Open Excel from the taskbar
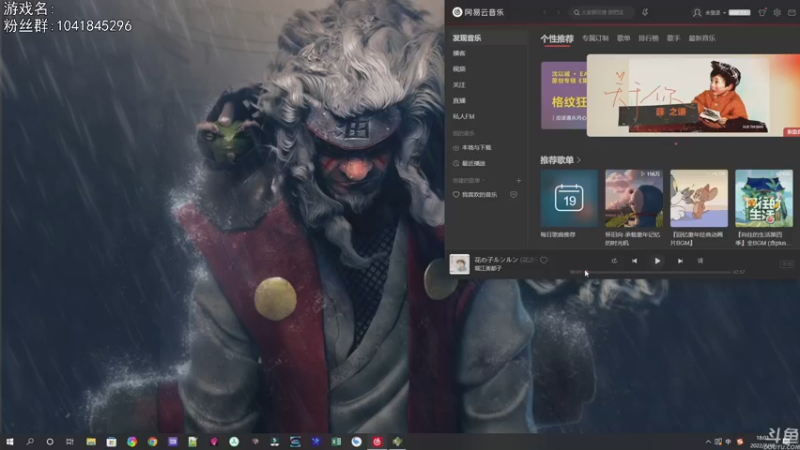 pyautogui.click(x=336, y=442)
